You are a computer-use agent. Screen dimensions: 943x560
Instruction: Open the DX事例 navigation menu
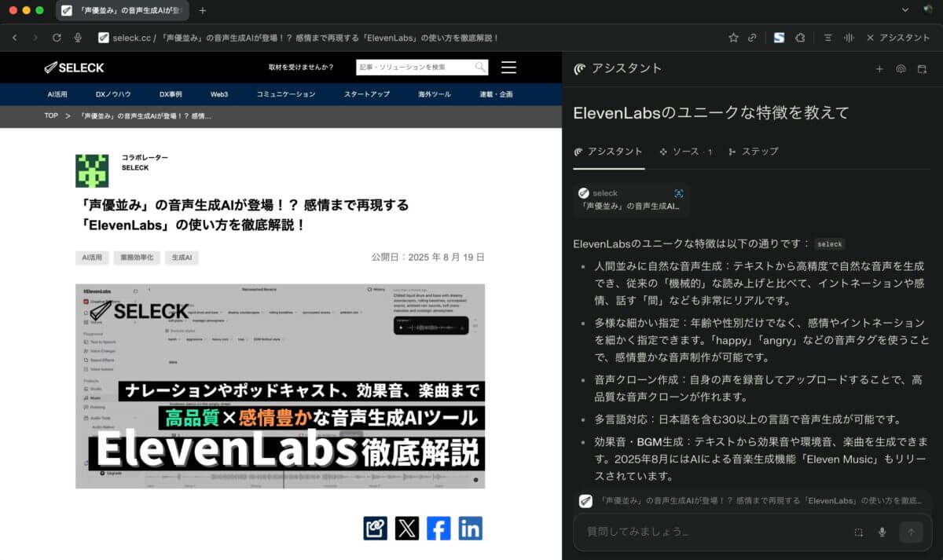point(171,94)
